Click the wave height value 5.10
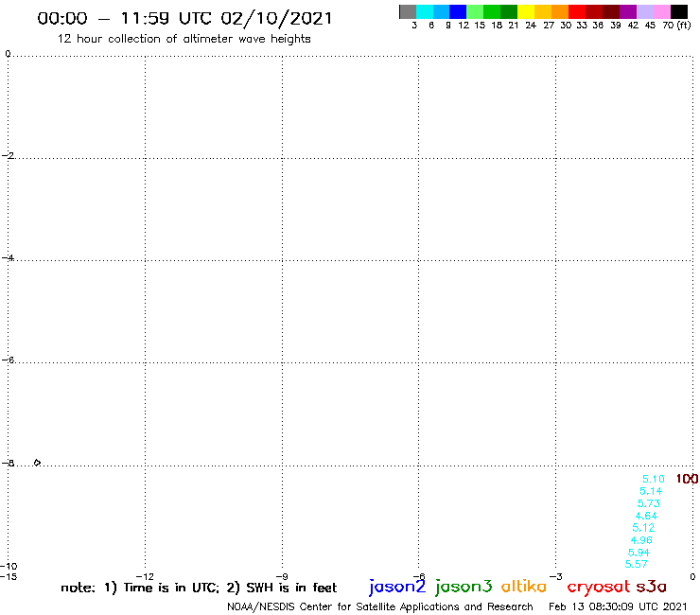This screenshot has width=700, height=615. coord(653,479)
